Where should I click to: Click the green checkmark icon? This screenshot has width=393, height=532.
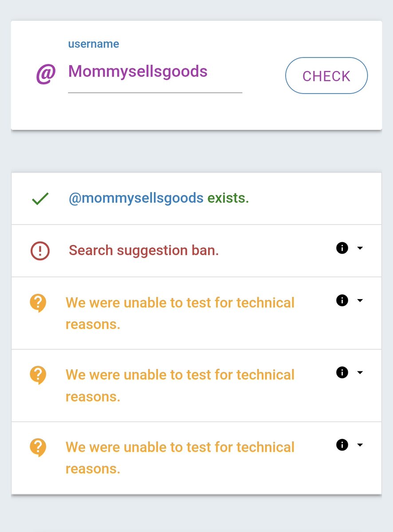(x=40, y=199)
